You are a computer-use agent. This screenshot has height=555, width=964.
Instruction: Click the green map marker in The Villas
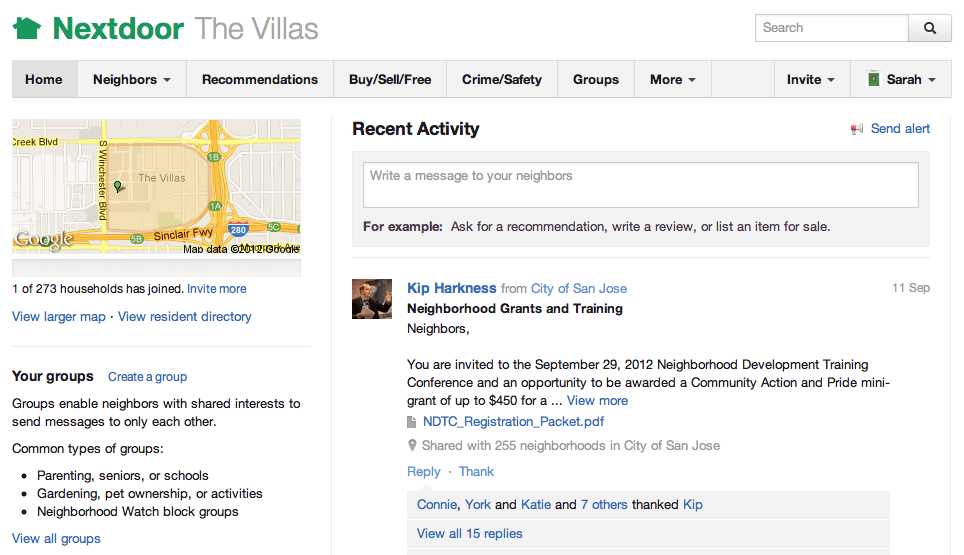tap(117, 186)
